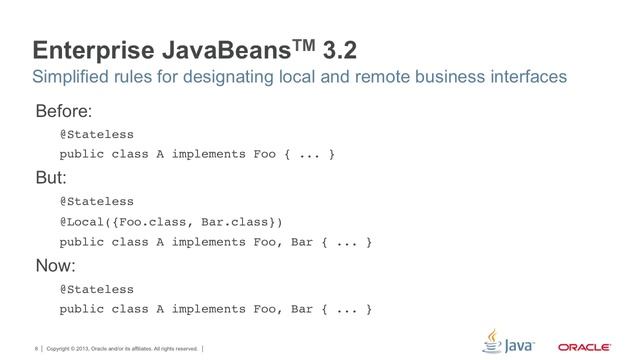The width and height of the screenshot is (640, 360).
Task: Select the "implements Foo, Bar" line under Now
Action: tap(216, 309)
